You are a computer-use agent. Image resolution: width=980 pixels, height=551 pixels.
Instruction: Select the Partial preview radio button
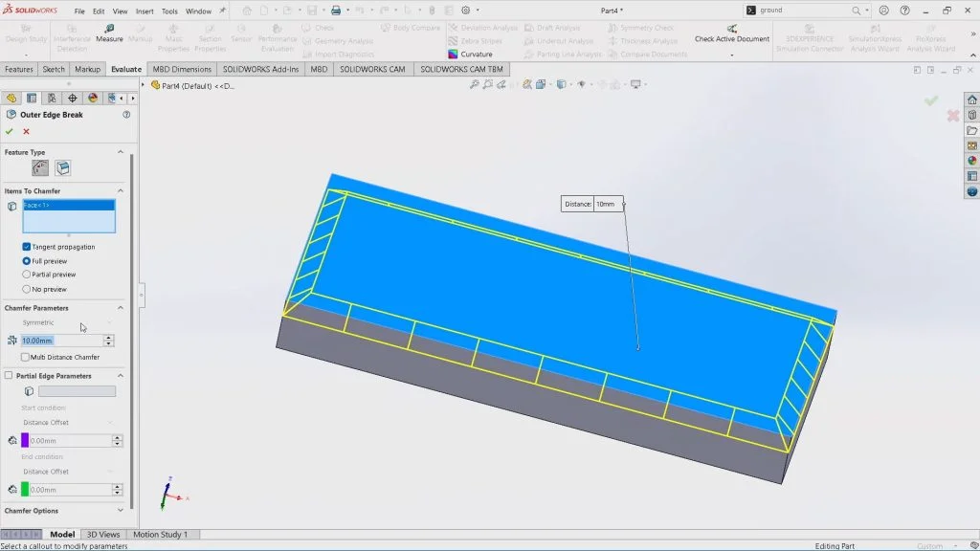[24, 275]
